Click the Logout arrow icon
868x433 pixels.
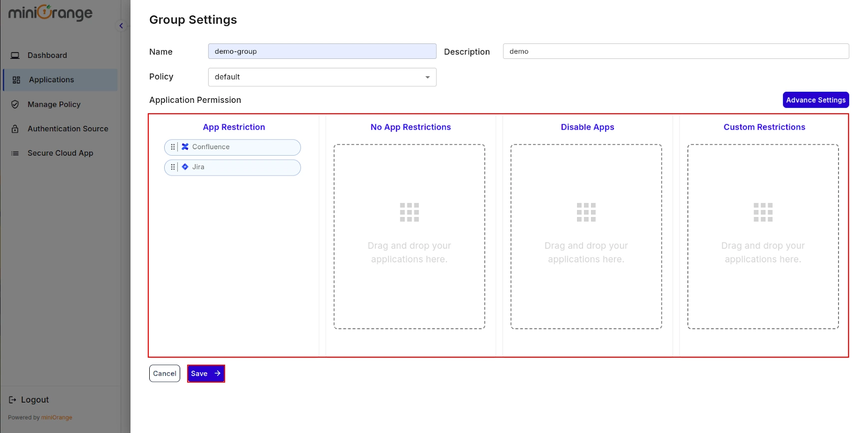click(x=12, y=400)
